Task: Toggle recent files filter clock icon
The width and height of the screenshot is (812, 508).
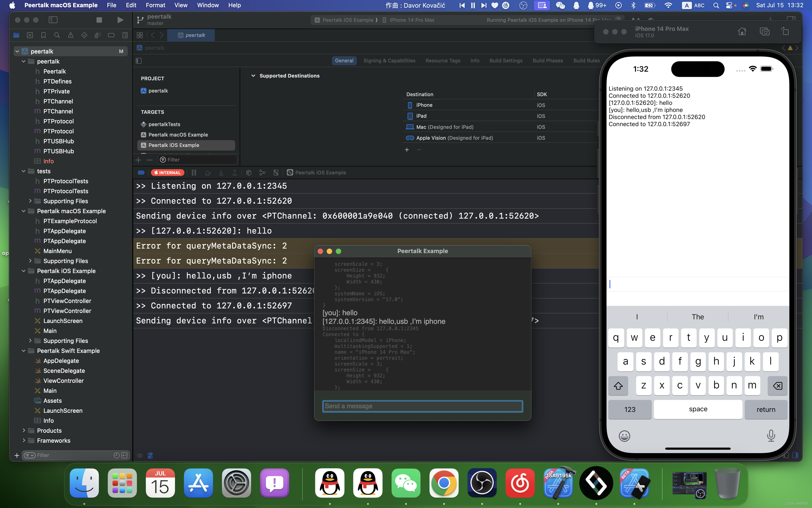Action: 116,455
